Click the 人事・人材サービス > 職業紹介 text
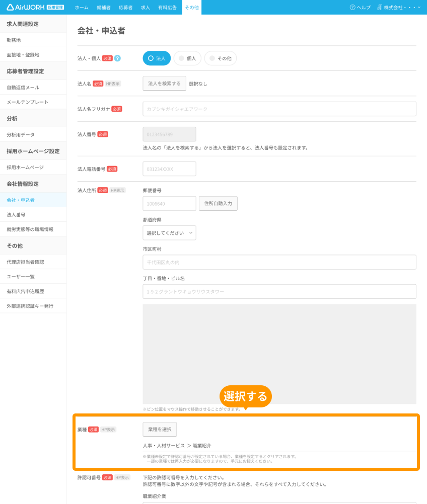The height and width of the screenshot is (504, 427). (177, 446)
